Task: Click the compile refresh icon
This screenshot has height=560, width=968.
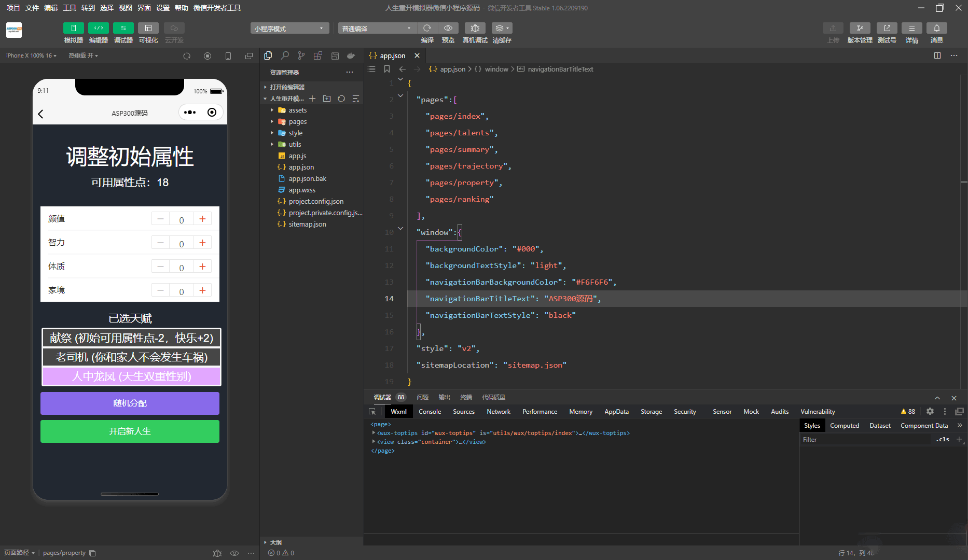Action: pos(427,28)
